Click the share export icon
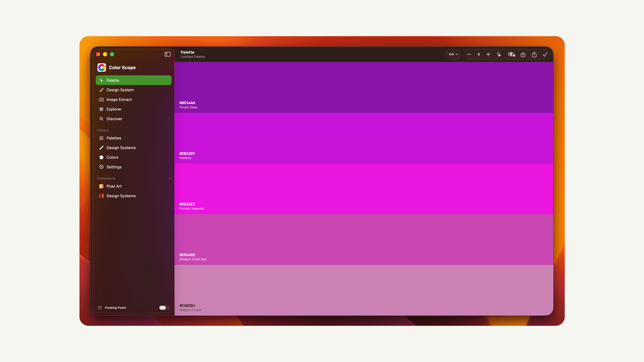The image size is (644, 362). [x=534, y=54]
